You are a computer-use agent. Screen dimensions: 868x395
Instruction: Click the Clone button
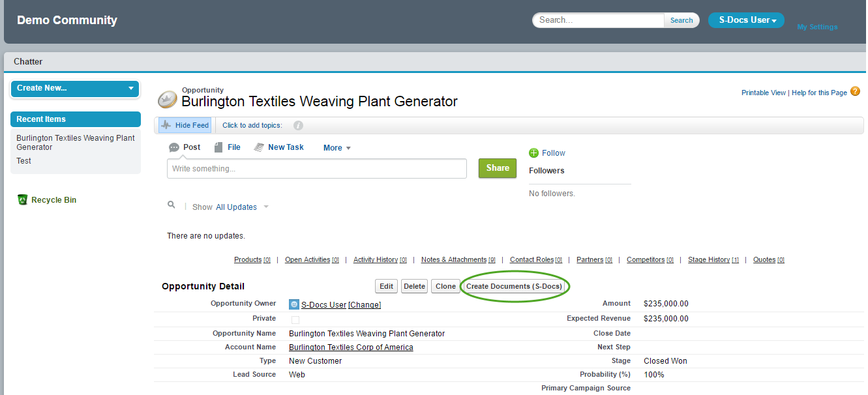click(445, 286)
